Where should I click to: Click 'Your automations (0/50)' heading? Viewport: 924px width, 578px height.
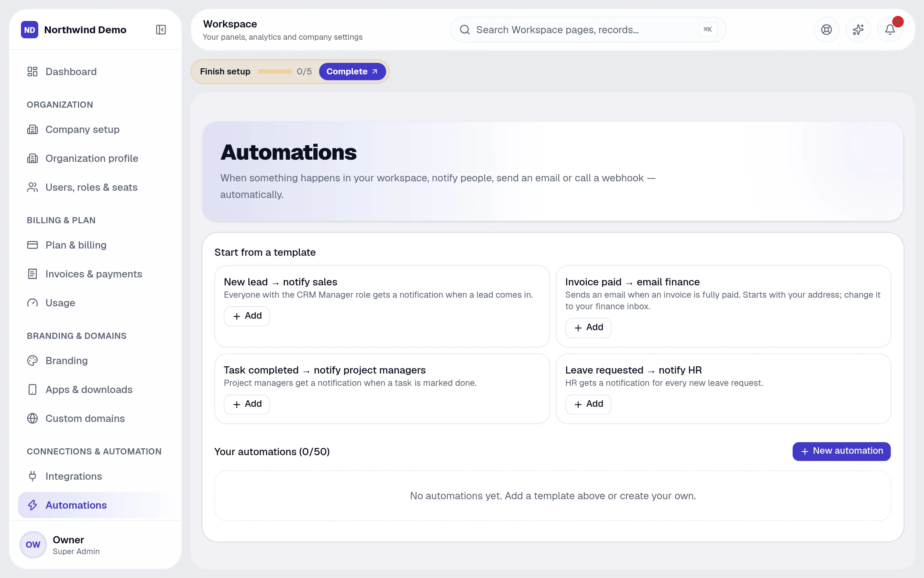pyautogui.click(x=272, y=452)
